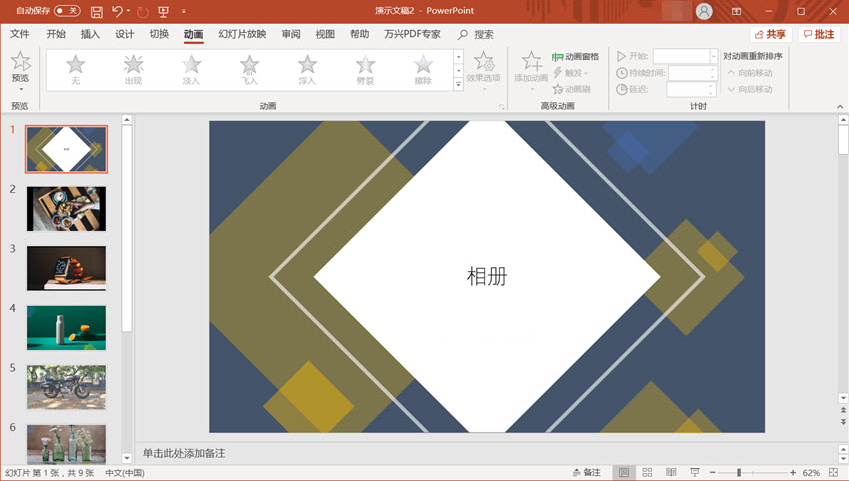Select slide 3 watch thumbnail
The image size is (849, 481).
click(67, 268)
